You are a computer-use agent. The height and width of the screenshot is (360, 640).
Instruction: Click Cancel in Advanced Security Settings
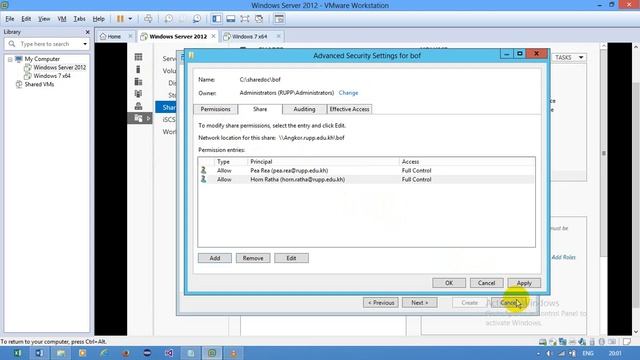tap(486, 283)
